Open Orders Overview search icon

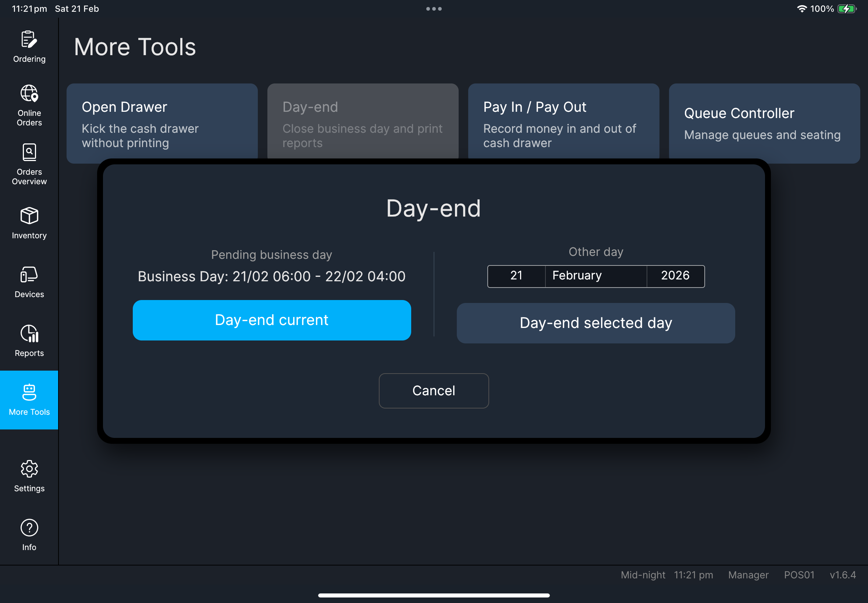click(x=29, y=152)
